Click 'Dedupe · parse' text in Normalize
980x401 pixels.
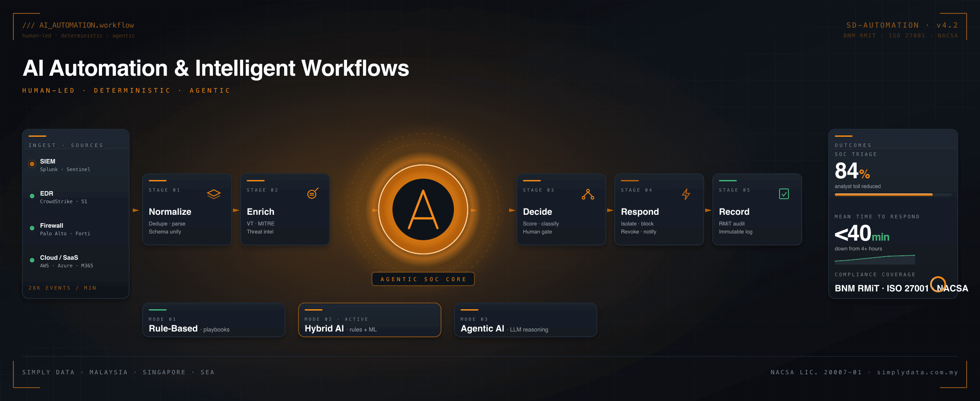[167, 224]
